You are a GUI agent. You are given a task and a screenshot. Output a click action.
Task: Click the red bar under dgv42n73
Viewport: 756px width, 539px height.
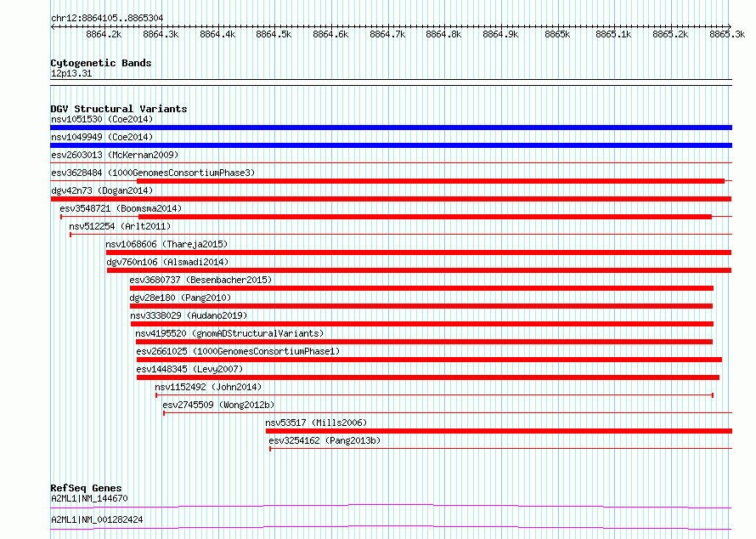(391, 199)
